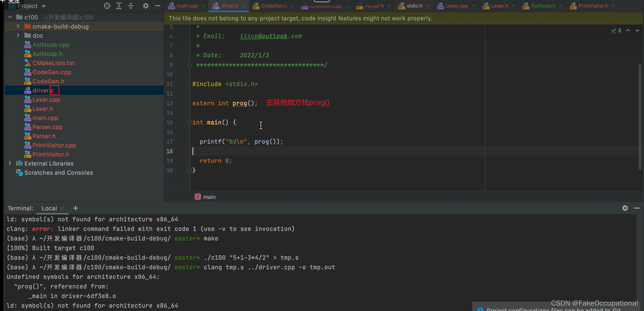Click the return 0 line

pyautogui.click(x=216, y=161)
